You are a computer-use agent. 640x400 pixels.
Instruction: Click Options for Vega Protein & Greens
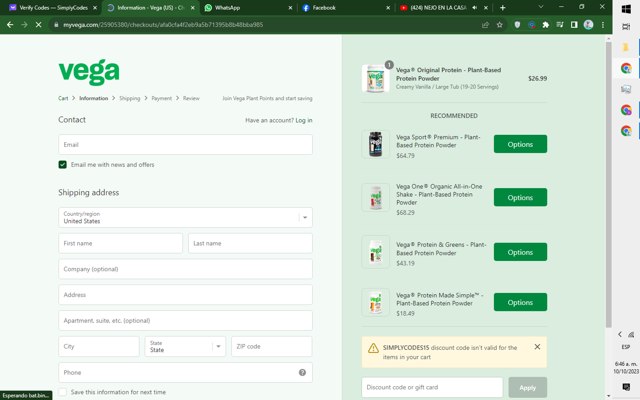(520, 252)
